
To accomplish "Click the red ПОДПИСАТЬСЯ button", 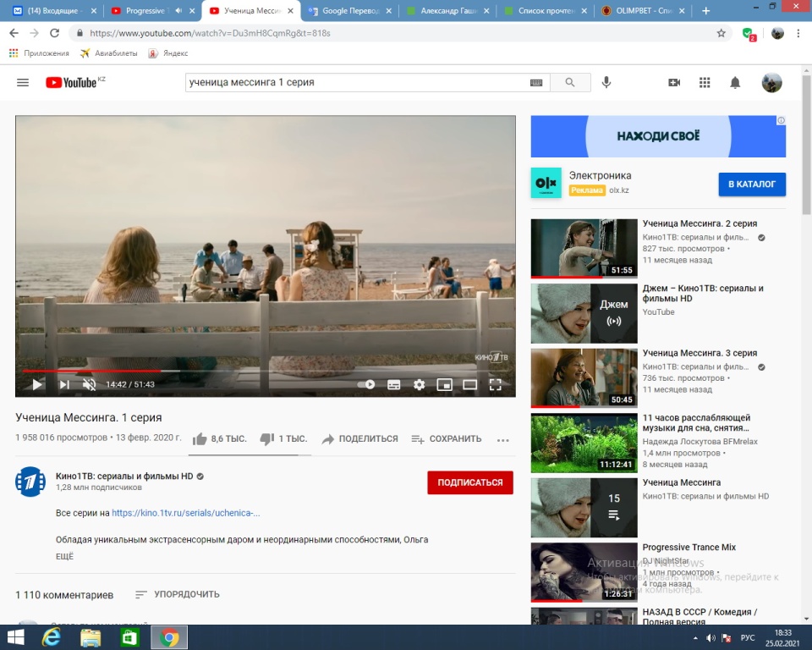I will (469, 482).
